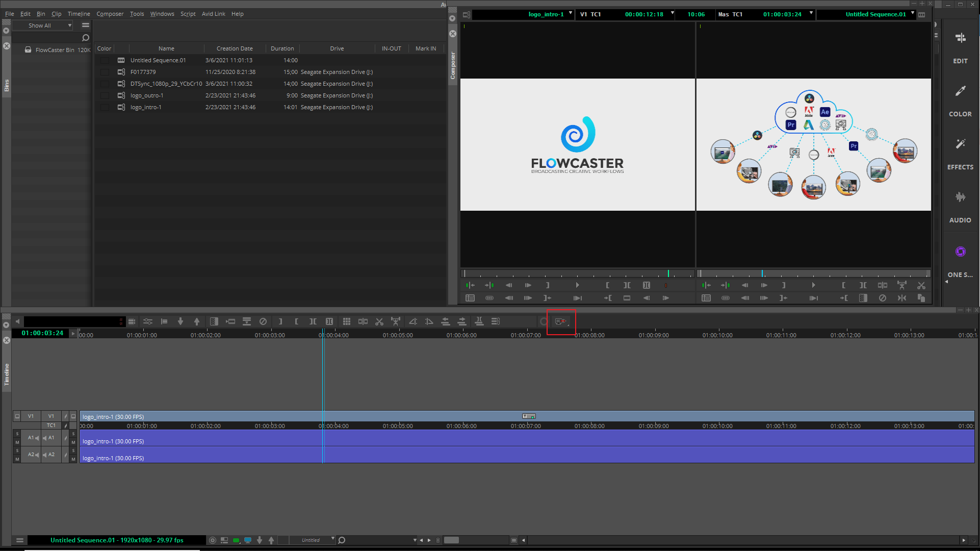Click the record monitor position bar

pos(813,274)
